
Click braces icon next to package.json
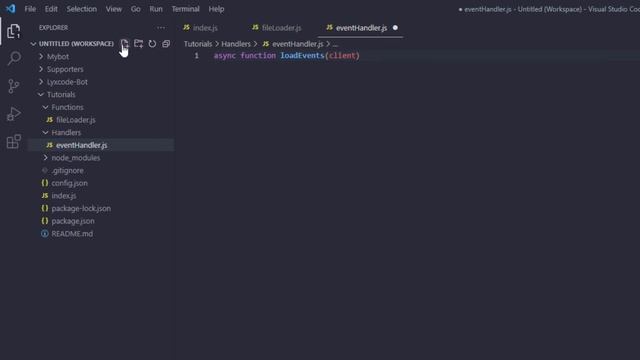[x=45, y=221]
